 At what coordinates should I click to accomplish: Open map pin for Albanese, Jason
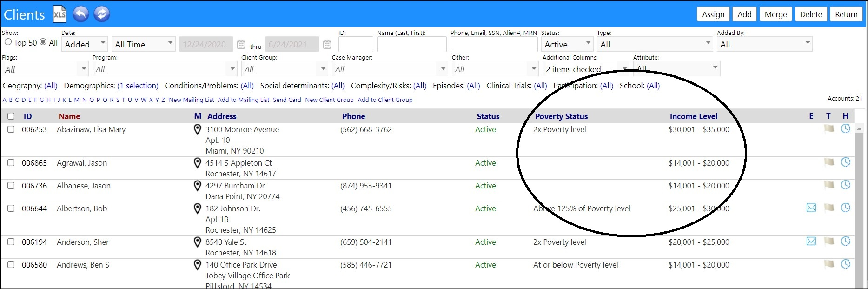pos(197,186)
